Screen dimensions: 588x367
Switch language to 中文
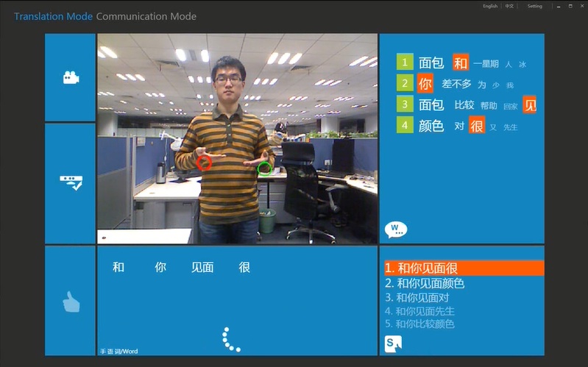pyautogui.click(x=509, y=6)
